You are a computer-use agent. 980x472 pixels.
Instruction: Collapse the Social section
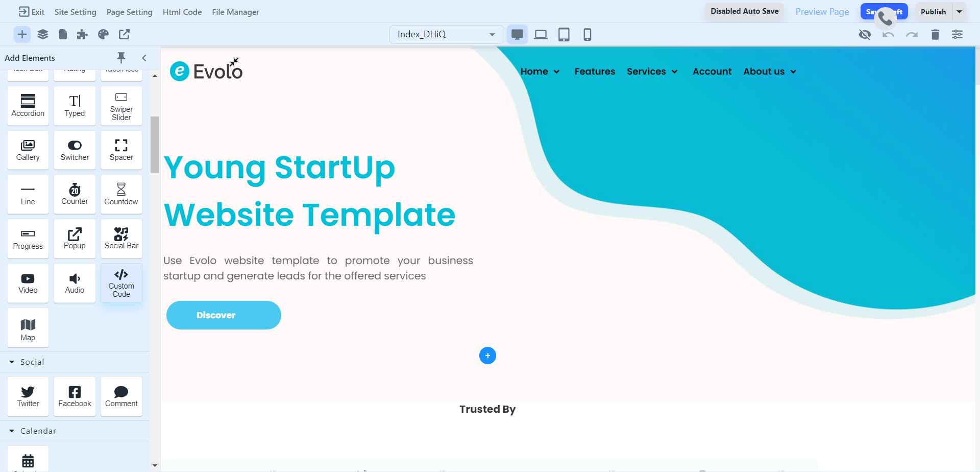(x=12, y=362)
